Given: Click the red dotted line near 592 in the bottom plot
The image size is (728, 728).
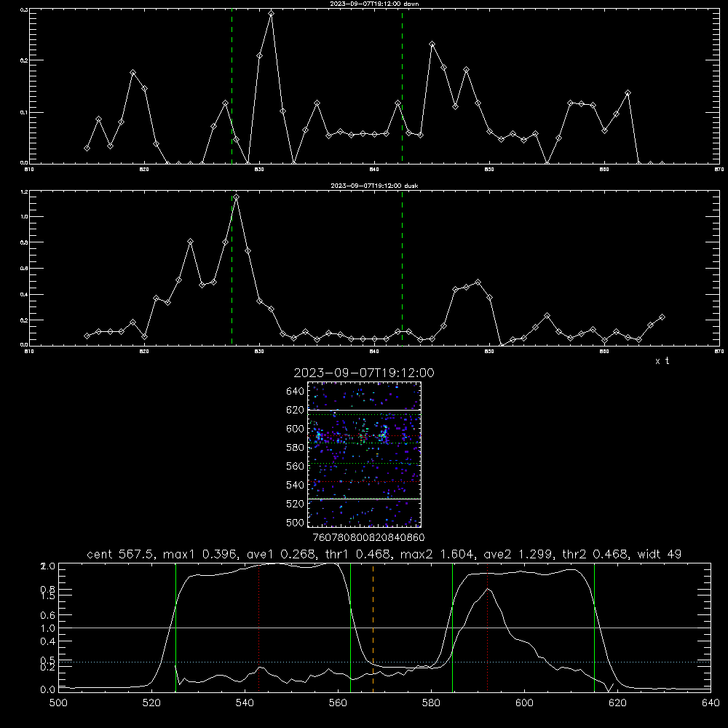Looking at the screenshot, I should (x=488, y=628).
